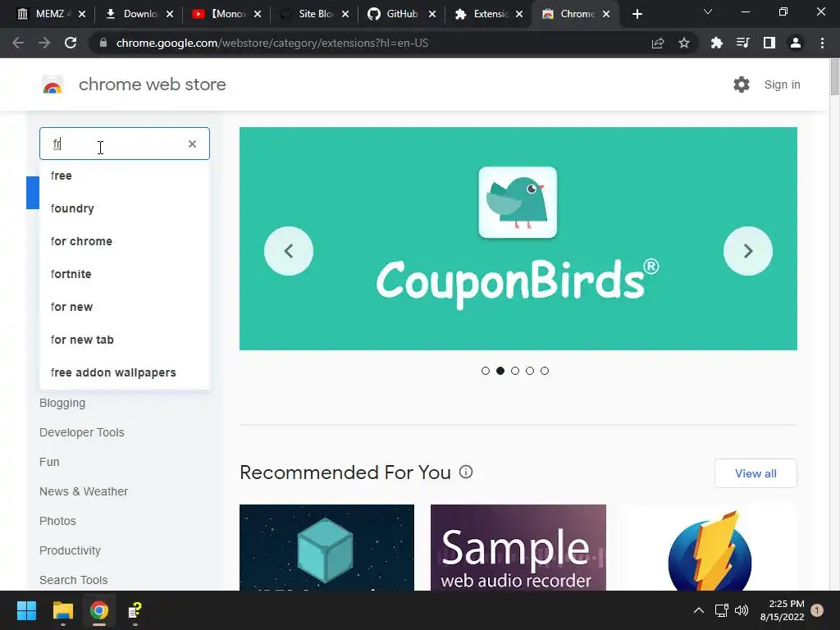View site information via the lock icon

click(x=103, y=43)
